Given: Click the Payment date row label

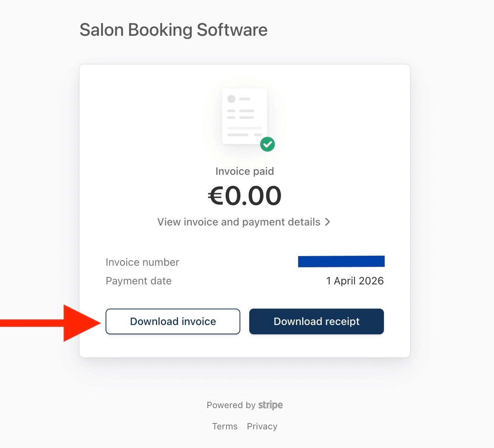Looking at the screenshot, I should point(138,281).
